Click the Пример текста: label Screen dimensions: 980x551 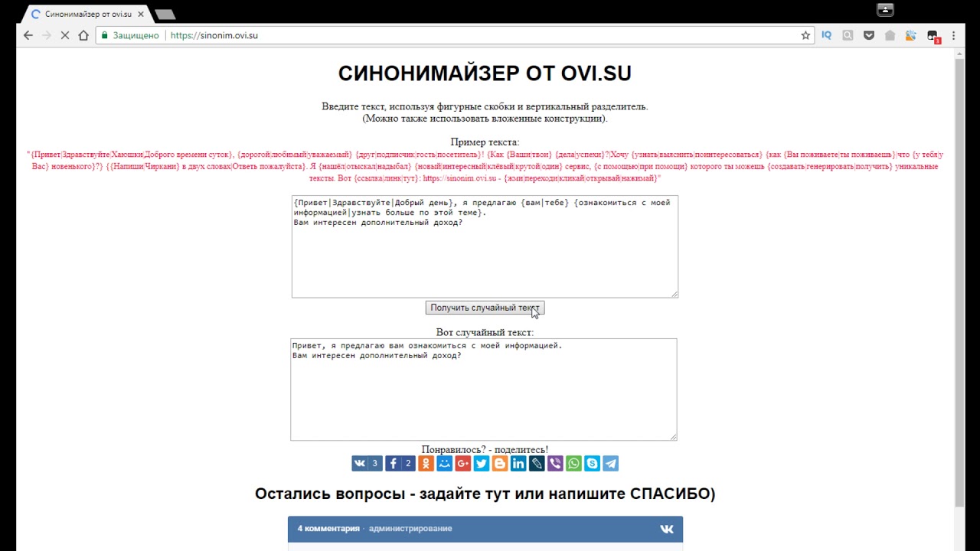[485, 142]
